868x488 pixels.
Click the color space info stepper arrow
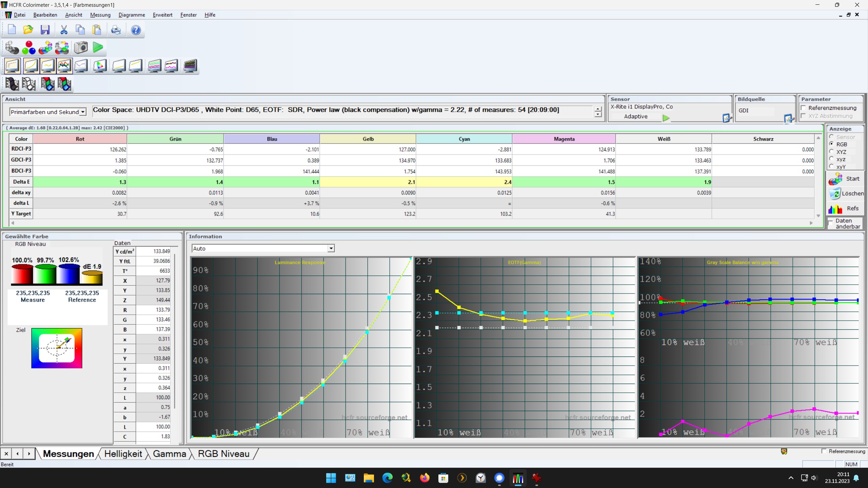click(598, 109)
